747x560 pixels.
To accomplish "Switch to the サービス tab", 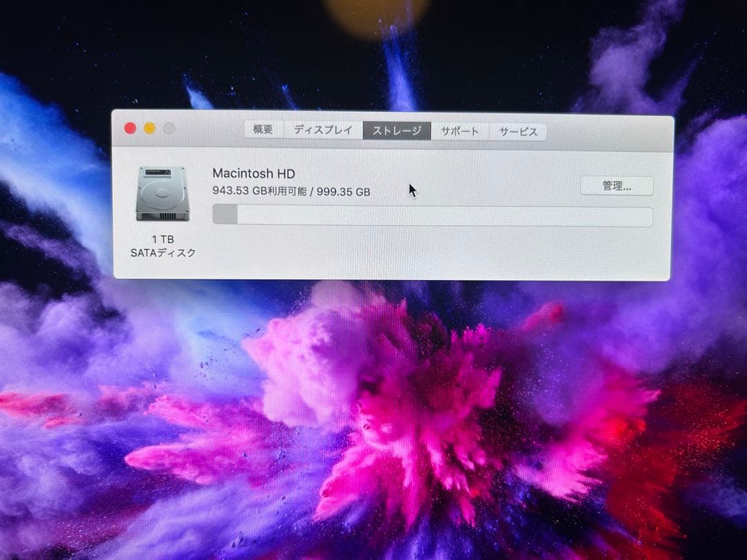I will (x=517, y=131).
